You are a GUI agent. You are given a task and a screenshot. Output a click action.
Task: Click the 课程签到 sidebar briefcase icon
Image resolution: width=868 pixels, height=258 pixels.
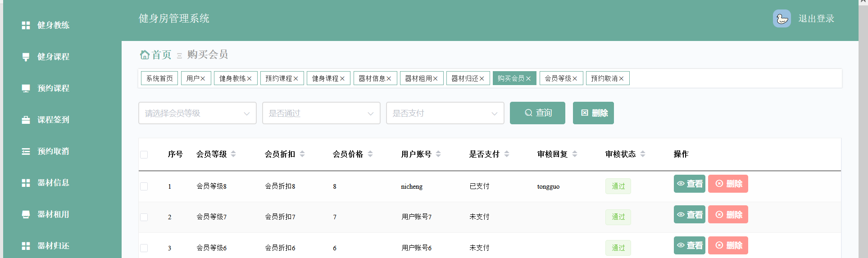[x=26, y=120]
